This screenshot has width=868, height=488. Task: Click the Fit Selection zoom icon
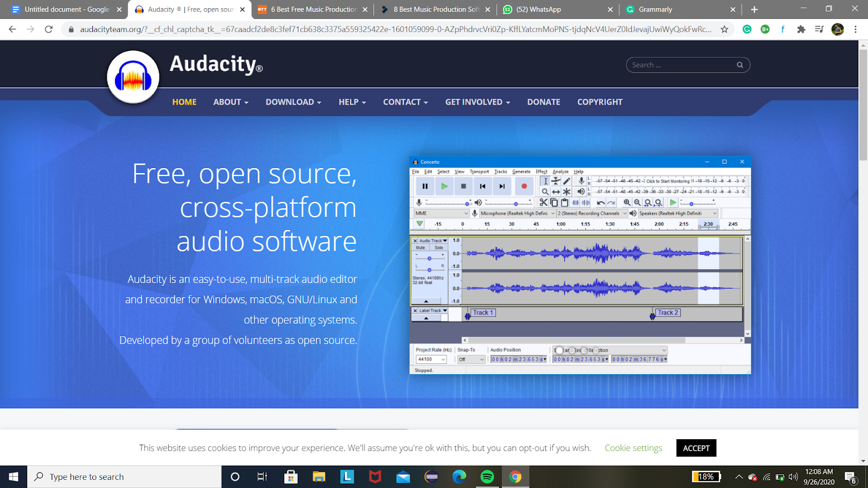point(648,202)
